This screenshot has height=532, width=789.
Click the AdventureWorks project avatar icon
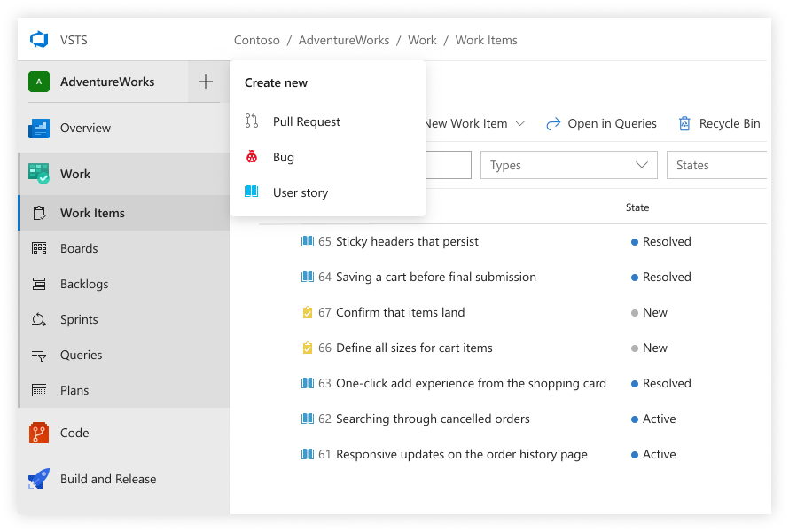click(x=39, y=82)
